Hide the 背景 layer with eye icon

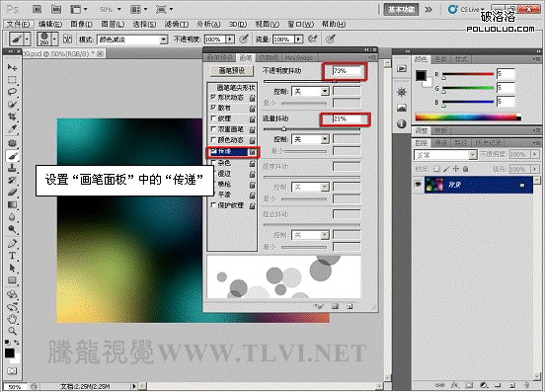418,185
